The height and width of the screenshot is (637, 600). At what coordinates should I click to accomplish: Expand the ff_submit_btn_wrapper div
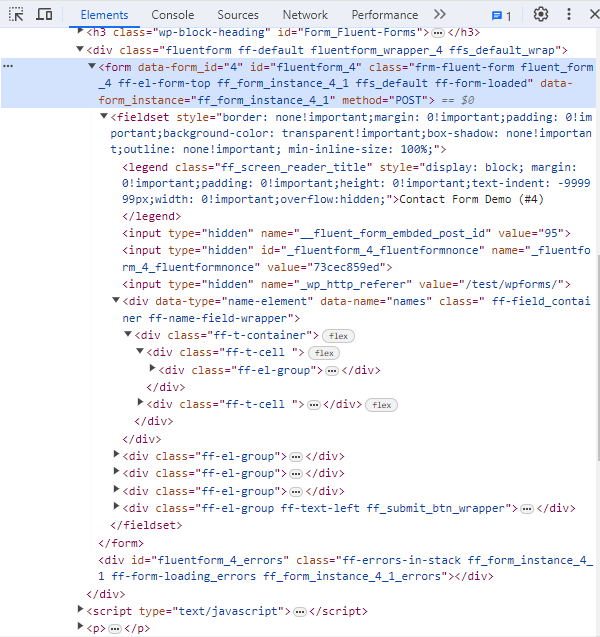117,507
